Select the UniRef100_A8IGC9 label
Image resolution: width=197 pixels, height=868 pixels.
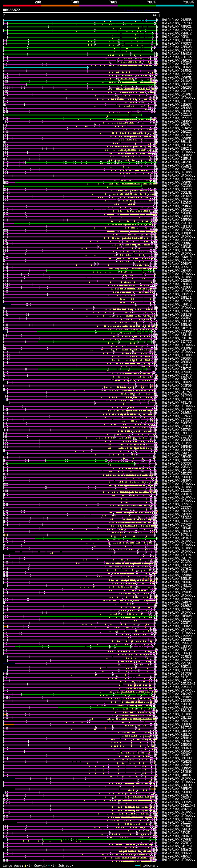click(176, 518)
